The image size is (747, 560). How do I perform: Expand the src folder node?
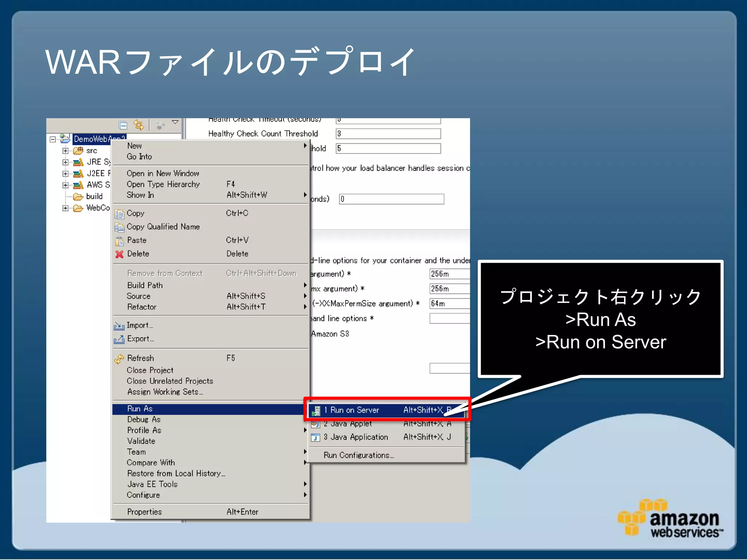point(65,151)
